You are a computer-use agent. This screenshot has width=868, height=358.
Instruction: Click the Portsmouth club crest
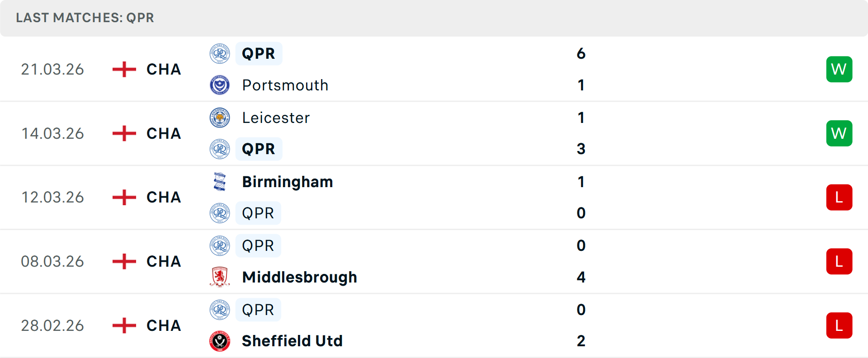coord(220,85)
